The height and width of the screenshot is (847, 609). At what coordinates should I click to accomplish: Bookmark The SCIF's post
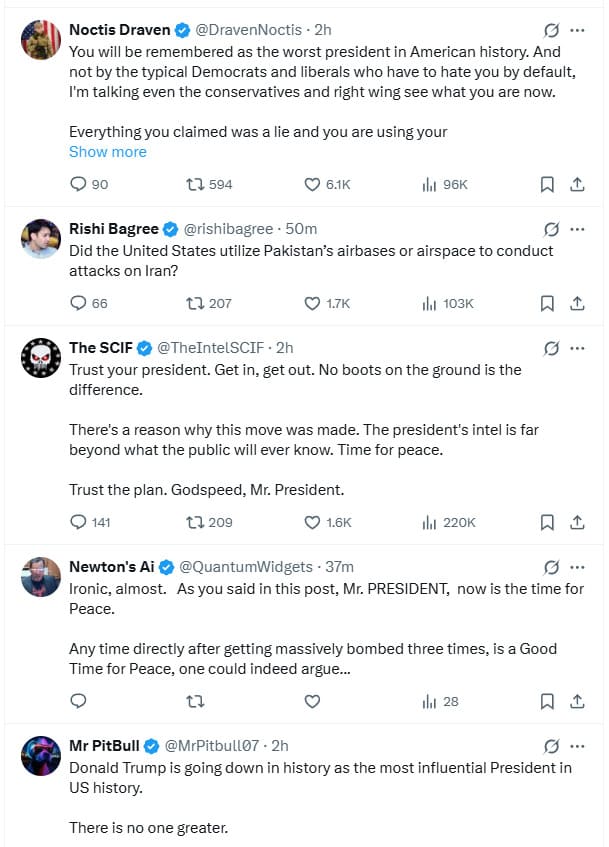(547, 522)
